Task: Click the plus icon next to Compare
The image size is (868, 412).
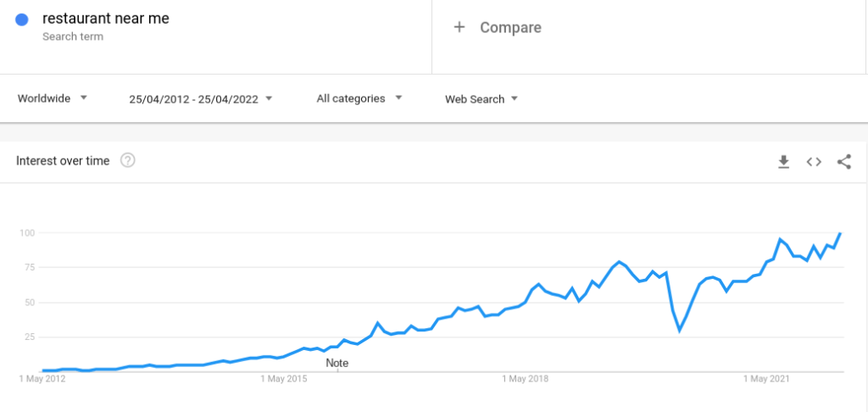Action: 459,27
